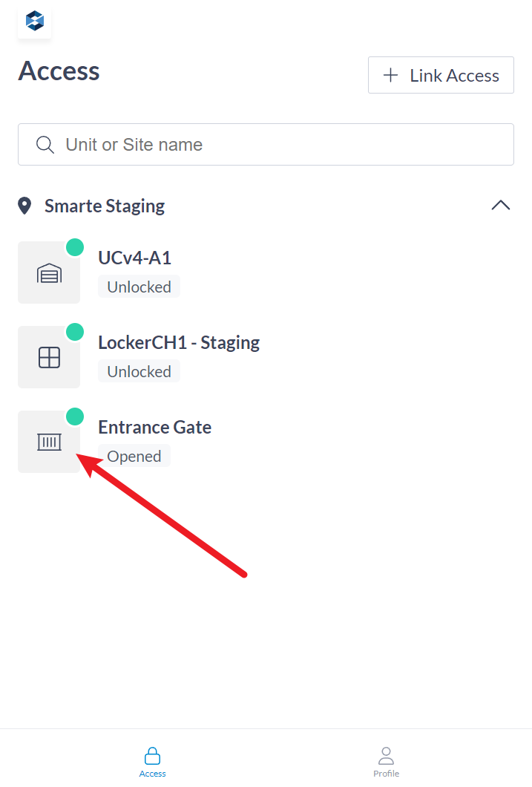
Task: Click the padlock icon in bottom navigation
Action: click(x=152, y=756)
